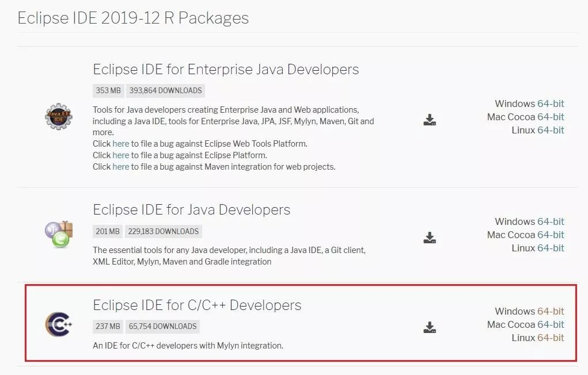Image resolution: width=588 pixels, height=375 pixels.
Task: Click the Java EE IDE gear icon
Action: click(59, 117)
